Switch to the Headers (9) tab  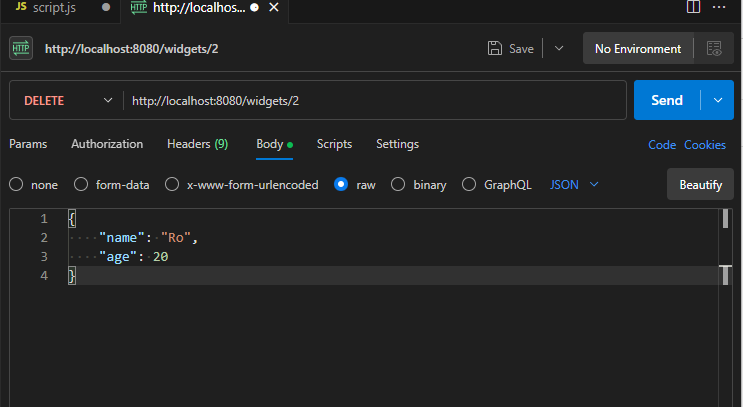pos(197,144)
